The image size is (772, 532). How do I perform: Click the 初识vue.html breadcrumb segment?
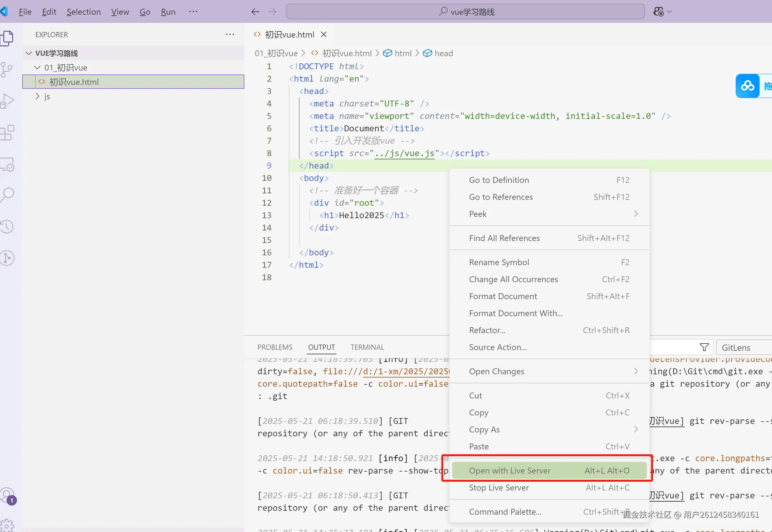pos(341,53)
